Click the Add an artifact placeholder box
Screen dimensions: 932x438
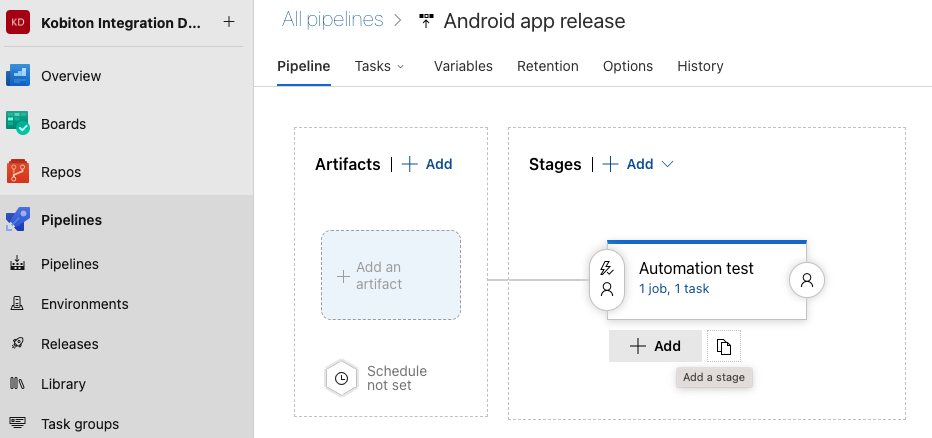(x=391, y=275)
